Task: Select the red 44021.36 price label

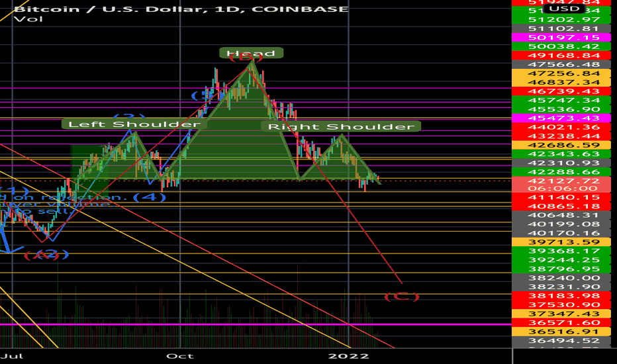Action: [561, 127]
